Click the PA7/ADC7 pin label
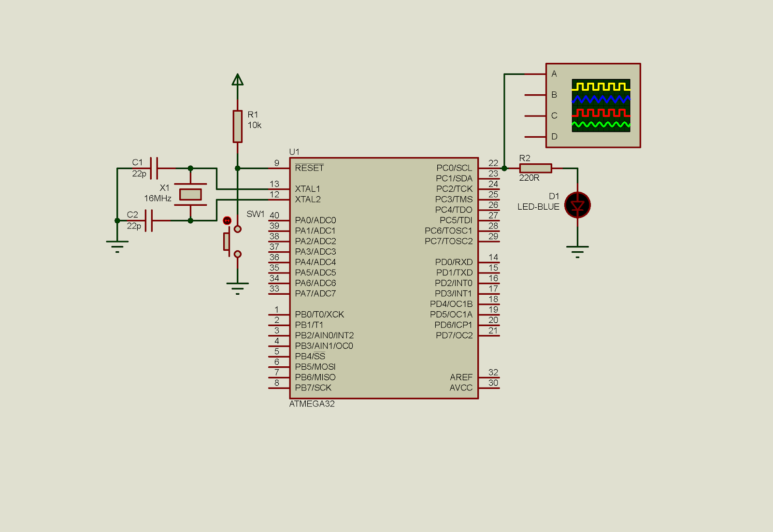 click(x=315, y=293)
